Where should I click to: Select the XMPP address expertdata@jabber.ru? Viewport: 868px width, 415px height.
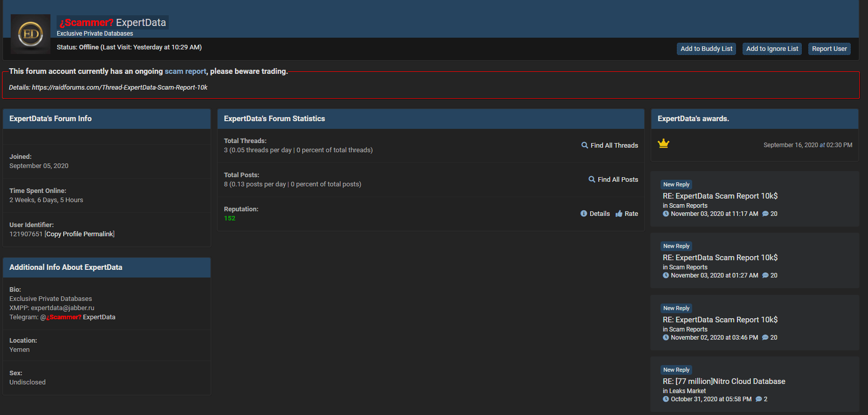[x=63, y=308]
